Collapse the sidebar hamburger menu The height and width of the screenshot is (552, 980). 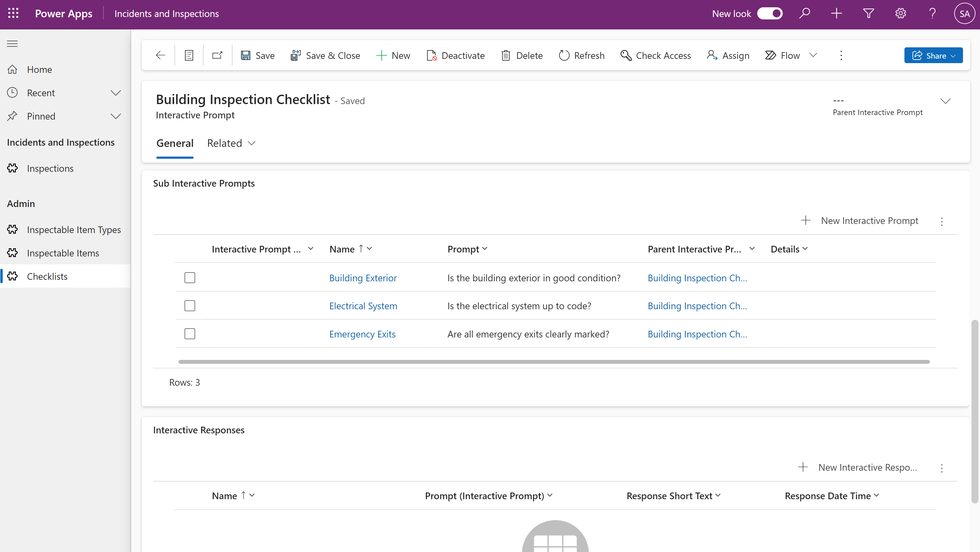(x=12, y=44)
